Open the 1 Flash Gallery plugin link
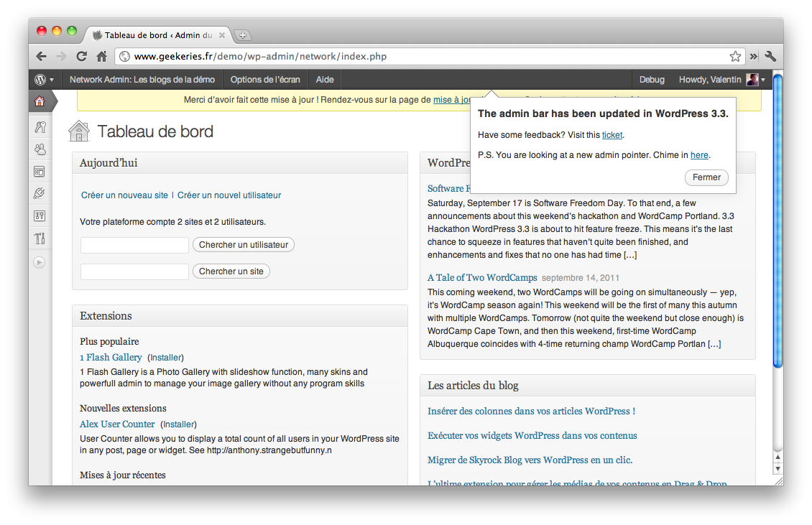The width and height of the screenshot is (812, 525). (x=111, y=357)
